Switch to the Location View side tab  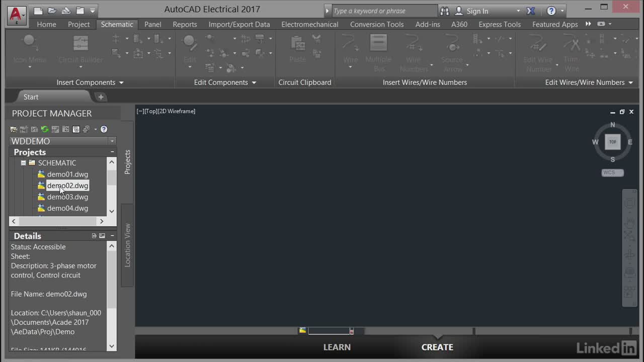point(127,245)
